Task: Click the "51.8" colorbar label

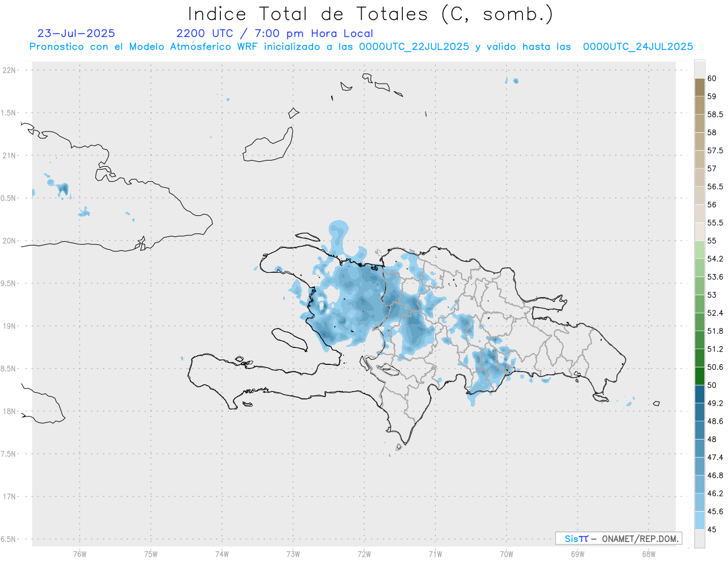Action: [x=715, y=331]
